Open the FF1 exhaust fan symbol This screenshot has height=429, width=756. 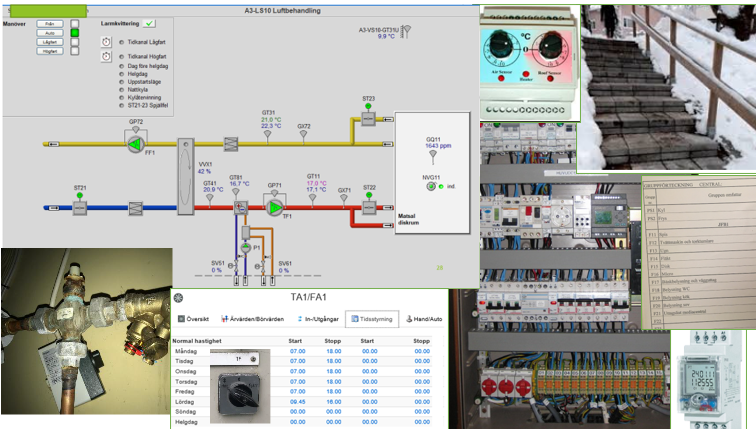pyautogui.click(x=135, y=144)
